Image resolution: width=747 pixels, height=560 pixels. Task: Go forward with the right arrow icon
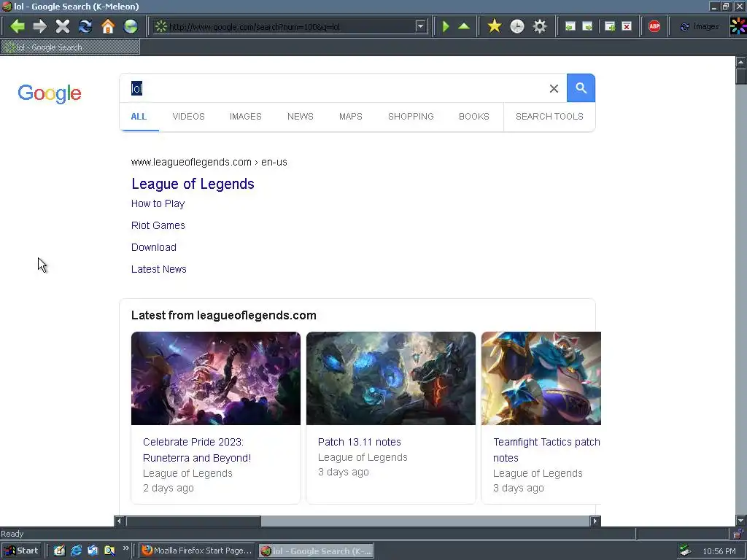point(40,26)
